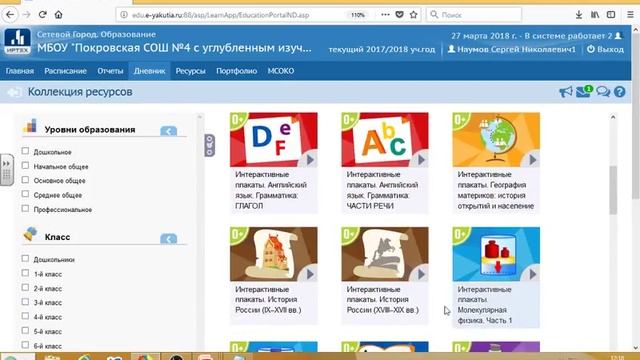Screen dimensions: 640x360
Task: Open the Ресурсы menu
Action: click(x=191, y=71)
